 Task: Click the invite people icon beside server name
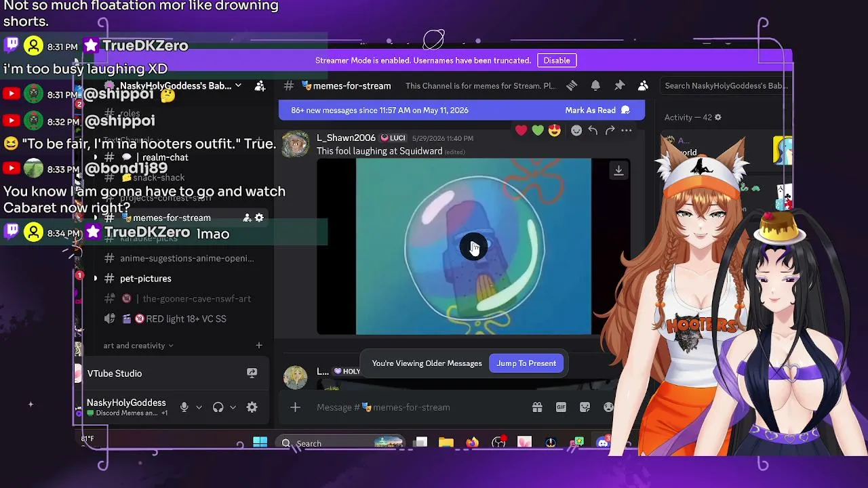(x=260, y=86)
